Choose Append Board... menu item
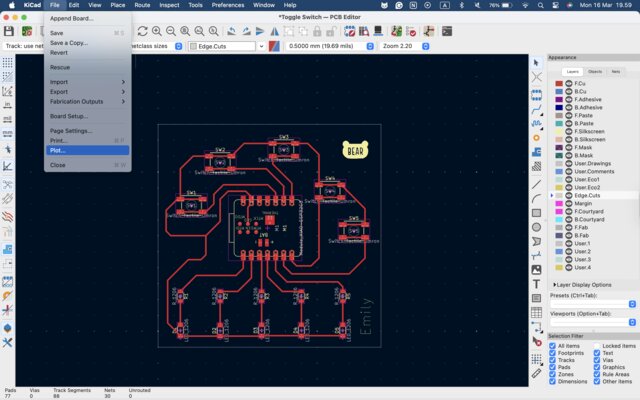 pyautogui.click(x=87, y=18)
